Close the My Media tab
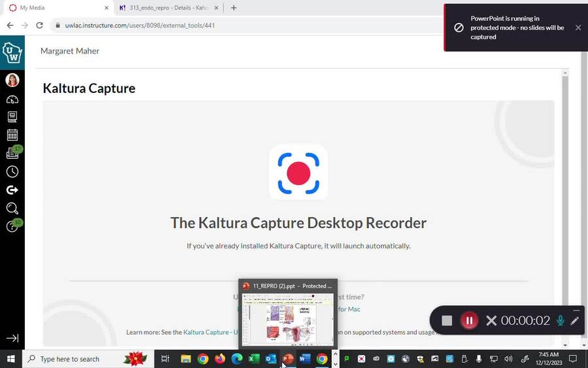The height and width of the screenshot is (368, 588). [106, 8]
